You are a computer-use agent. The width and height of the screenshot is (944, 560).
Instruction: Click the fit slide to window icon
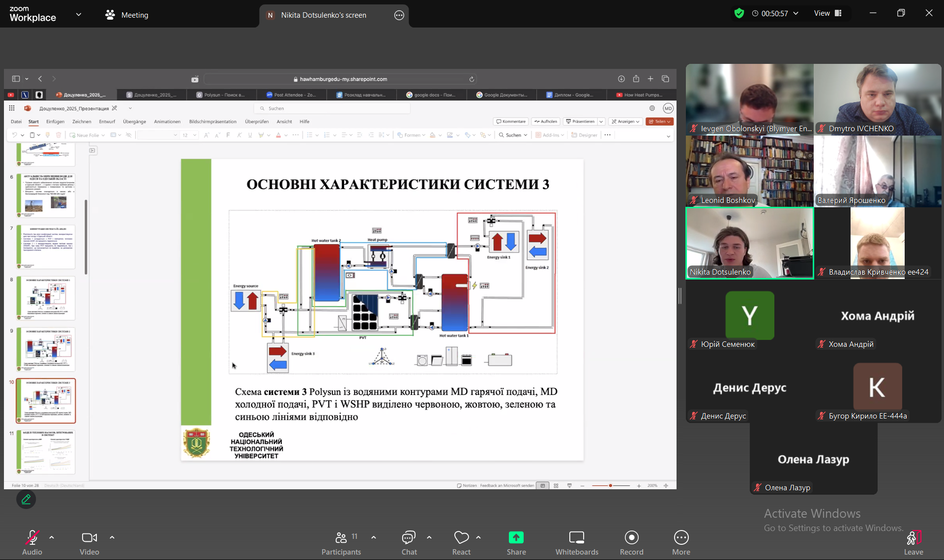point(666,485)
